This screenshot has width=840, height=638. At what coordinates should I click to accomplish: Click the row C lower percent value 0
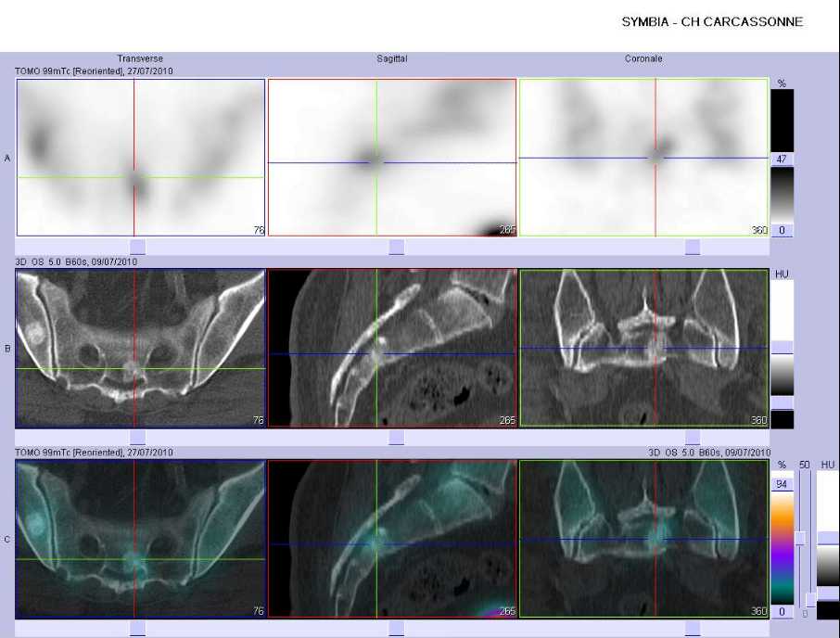tap(782, 612)
